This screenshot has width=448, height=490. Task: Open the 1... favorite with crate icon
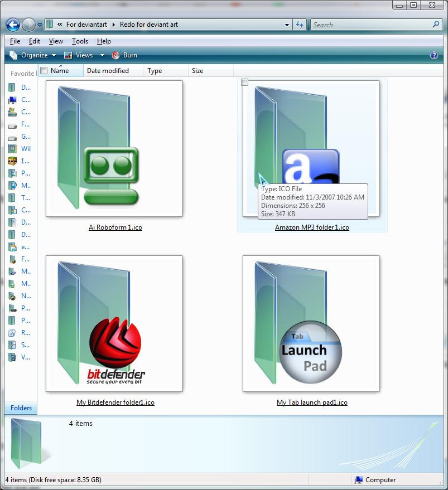tap(20, 161)
